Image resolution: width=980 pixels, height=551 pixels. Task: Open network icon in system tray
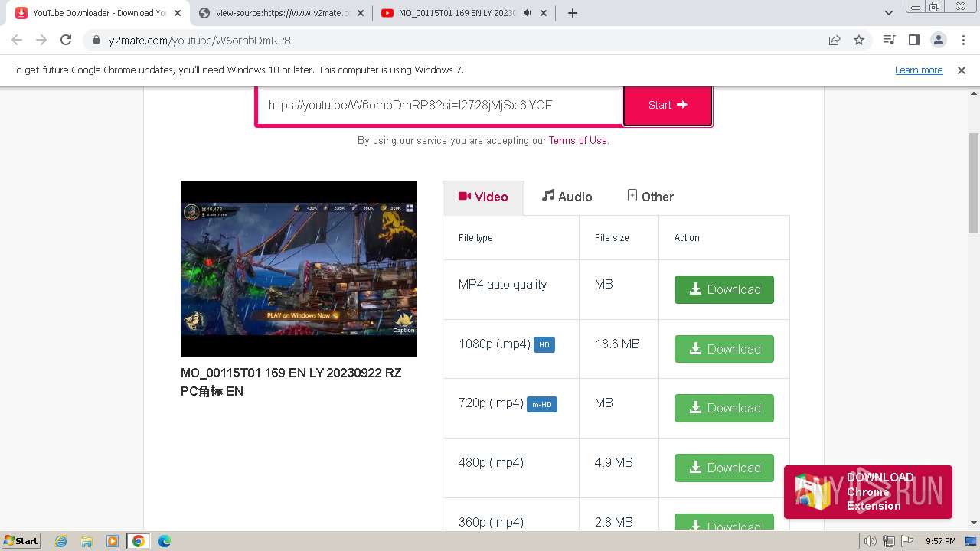point(889,541)
